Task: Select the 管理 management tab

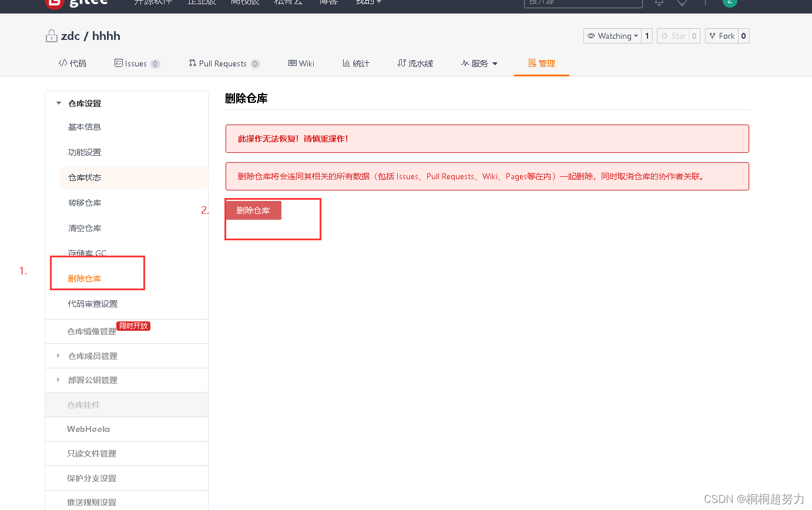Action: 542,63
